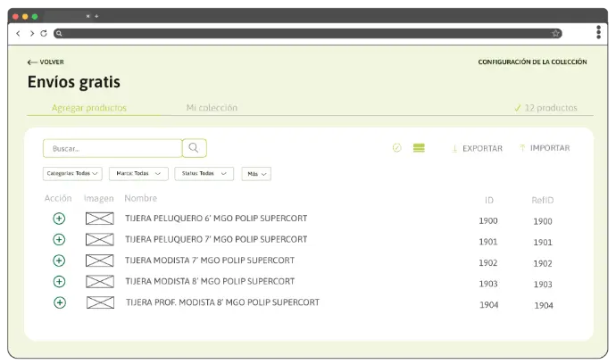This screenshot has height=364, width=616.
Task: Click the search magnifier icon button
Action: 195,148
